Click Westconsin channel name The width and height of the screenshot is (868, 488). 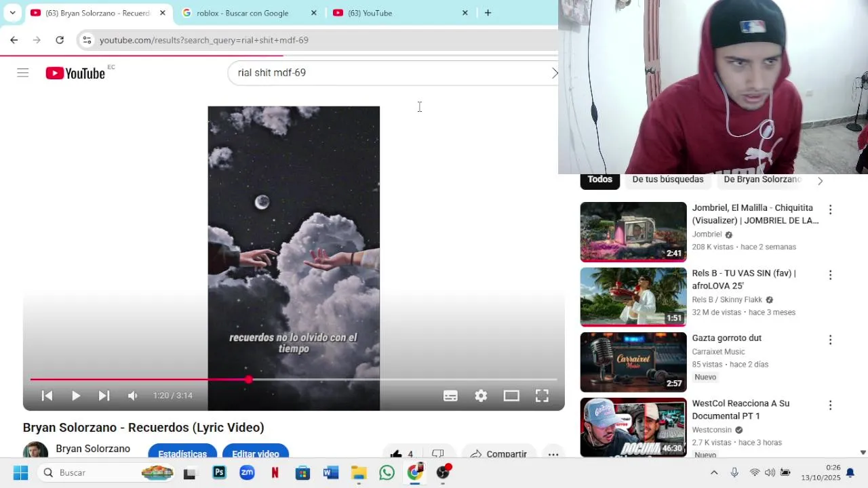(711, 430)
